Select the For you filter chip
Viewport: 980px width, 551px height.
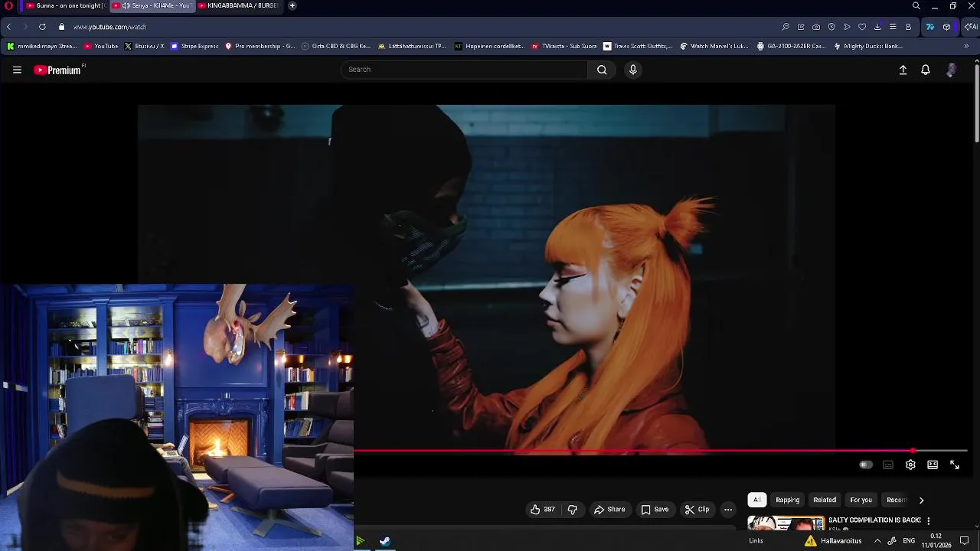pyautogui.click(x=861, y=500)
